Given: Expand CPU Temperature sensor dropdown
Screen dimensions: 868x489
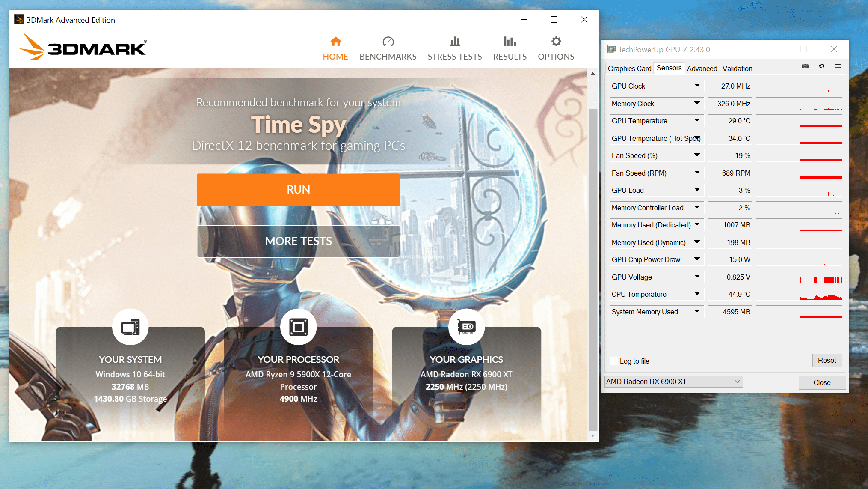Looking at the screenshot, I should click(697, 294).
